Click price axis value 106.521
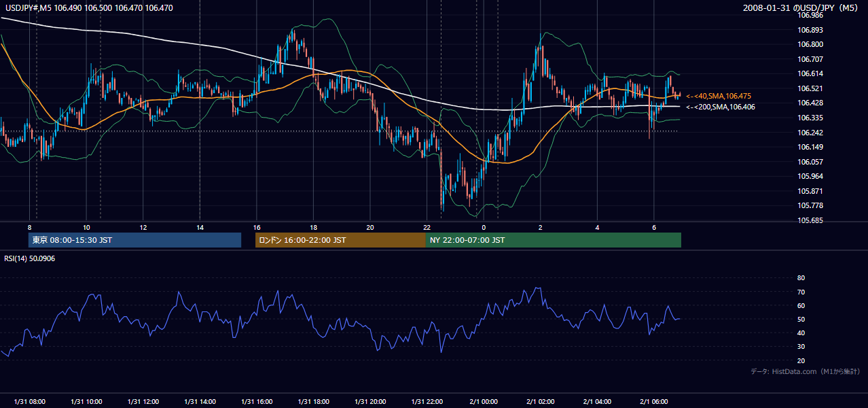This screenshot has width=868, height=408. tap(810, 88)
